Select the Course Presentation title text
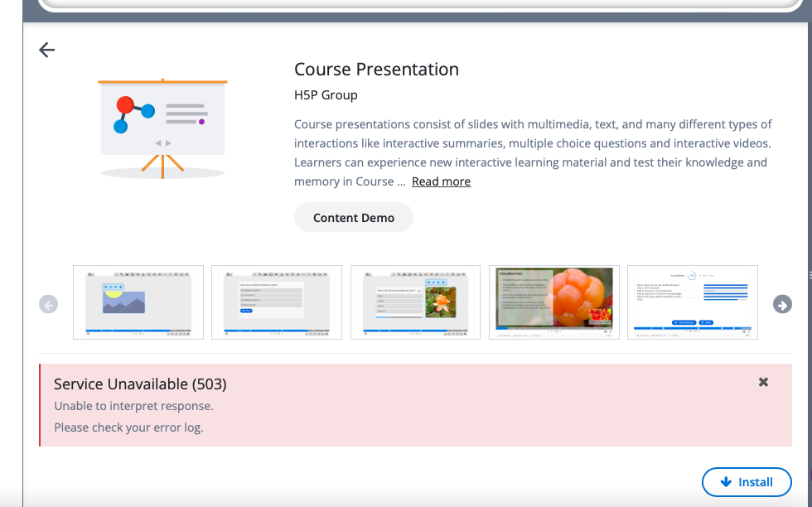This screenshot has width=812, height=507. pos(376,69)
